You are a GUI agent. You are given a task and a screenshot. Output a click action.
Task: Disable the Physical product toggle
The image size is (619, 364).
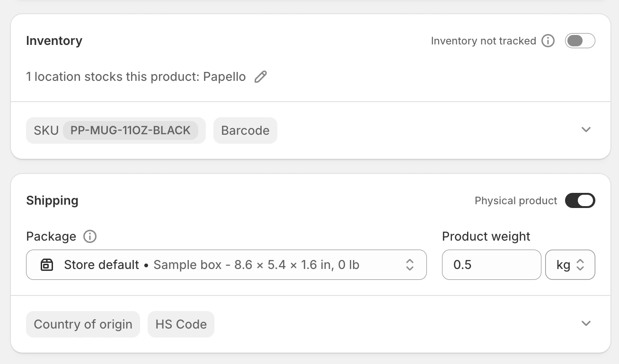[580, 201]
